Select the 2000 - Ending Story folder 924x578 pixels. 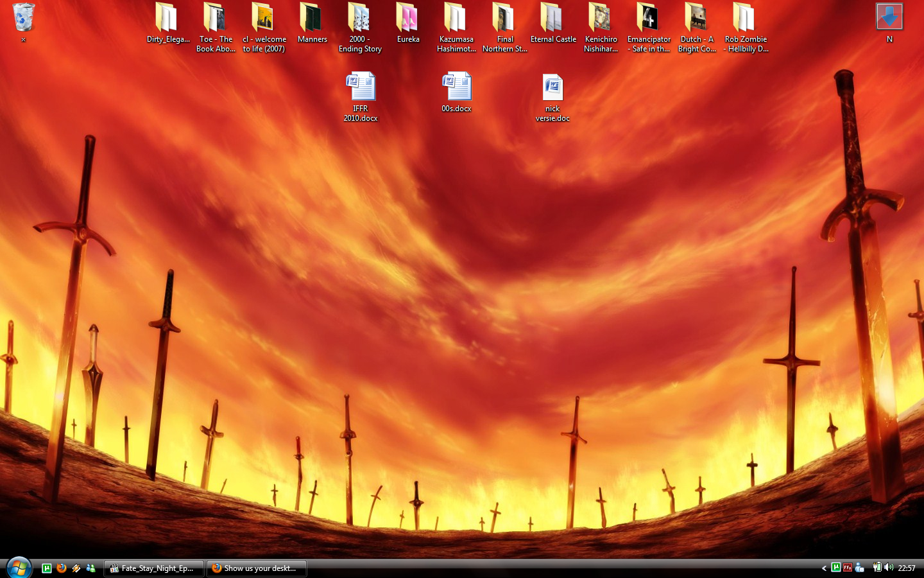click(x=360, y=27)
